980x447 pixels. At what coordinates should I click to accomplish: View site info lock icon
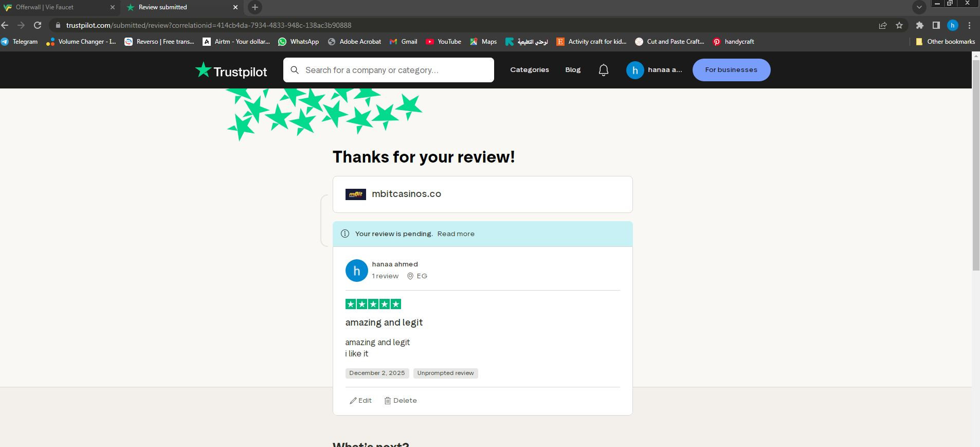(x=58, y=25)
